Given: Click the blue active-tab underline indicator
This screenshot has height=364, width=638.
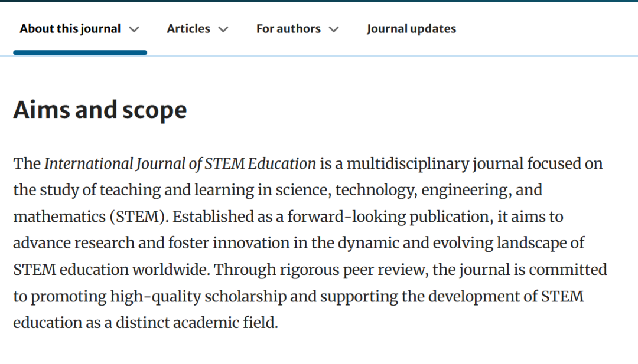Looking at the screenshot, I should [80, 53].
